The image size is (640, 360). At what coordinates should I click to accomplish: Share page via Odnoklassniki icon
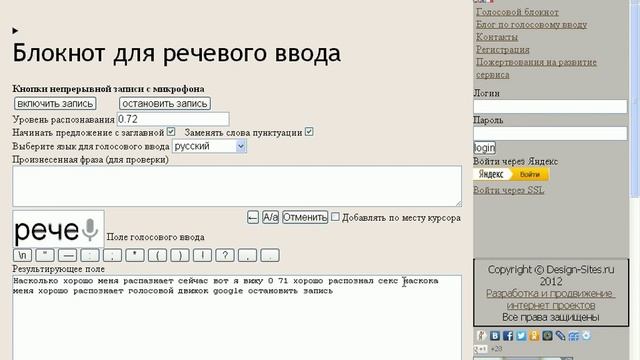[534, 336]
